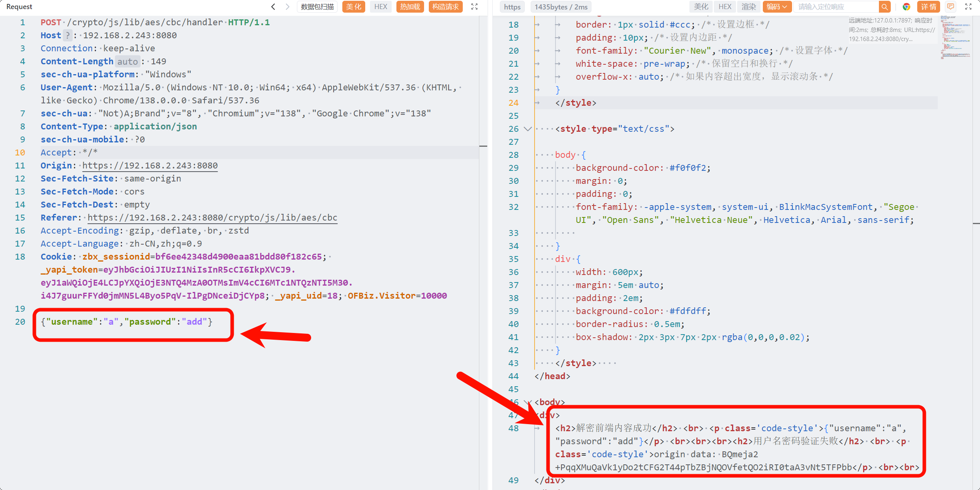Click the question mark help icon next to Host
The width and height of the screenshot is (980, 490).
(x=68, y=36)
